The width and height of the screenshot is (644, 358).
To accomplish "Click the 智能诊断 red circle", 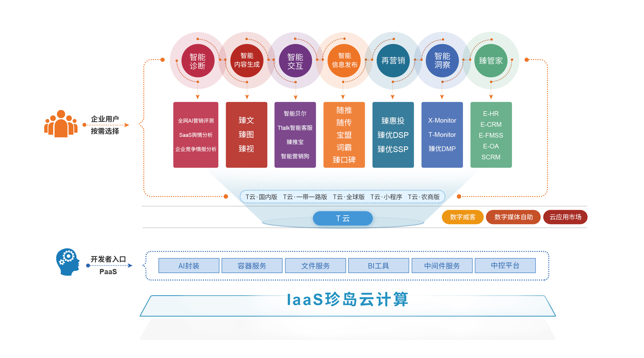I will coord(198,61).
